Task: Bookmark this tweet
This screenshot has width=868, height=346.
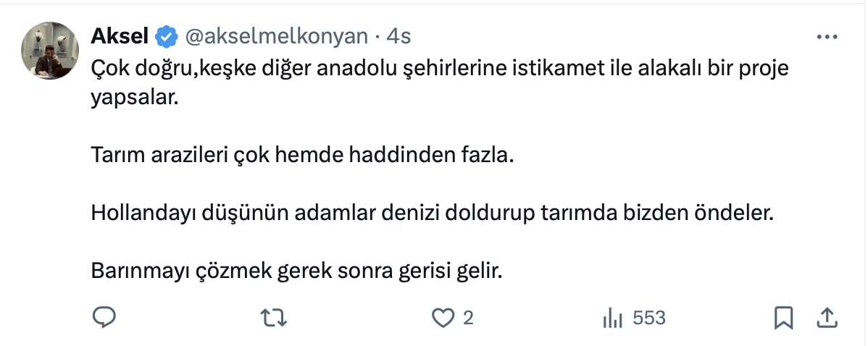Action: click(x=784, y=318)
